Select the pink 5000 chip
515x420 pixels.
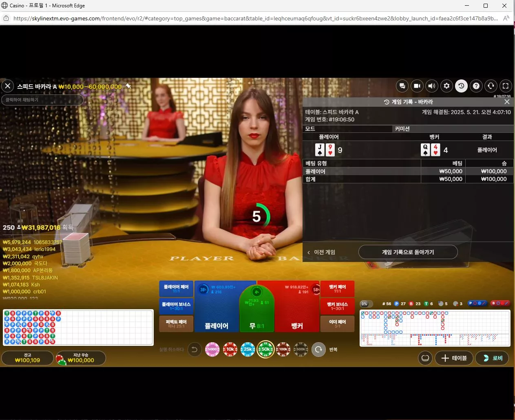tap(212, 350)
